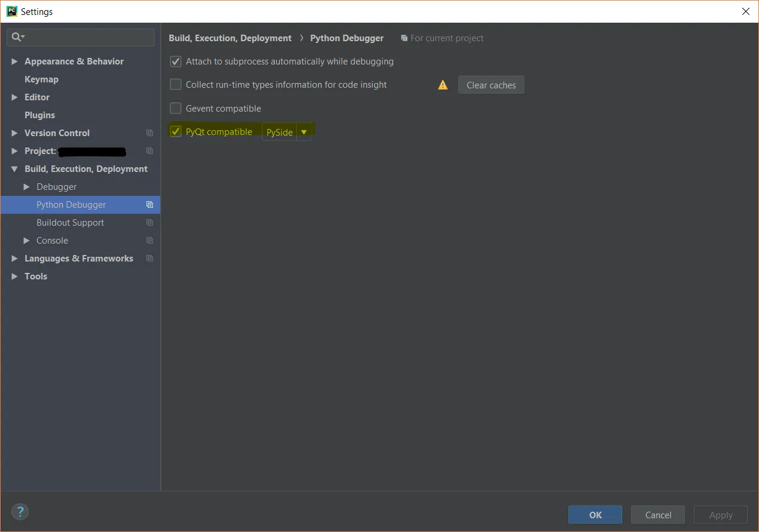
Task: Select the Tools tree label
Action: click(x=36, y=276)
